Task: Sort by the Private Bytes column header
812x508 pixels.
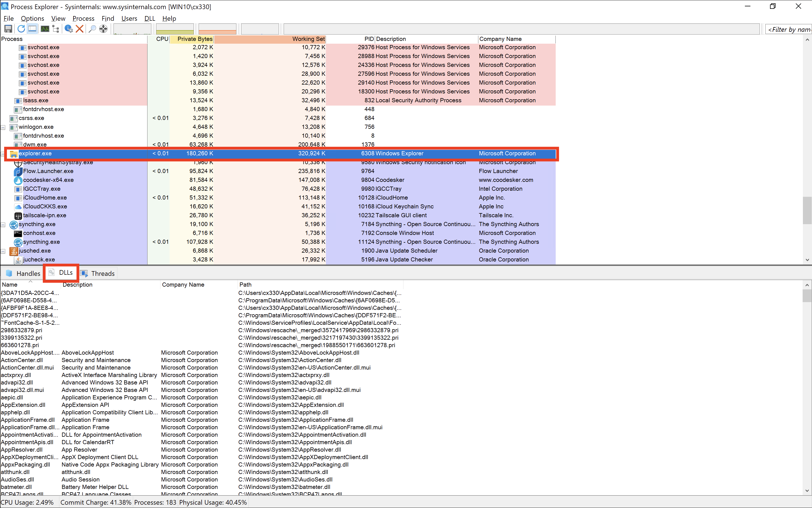Action: coord(192,39)
